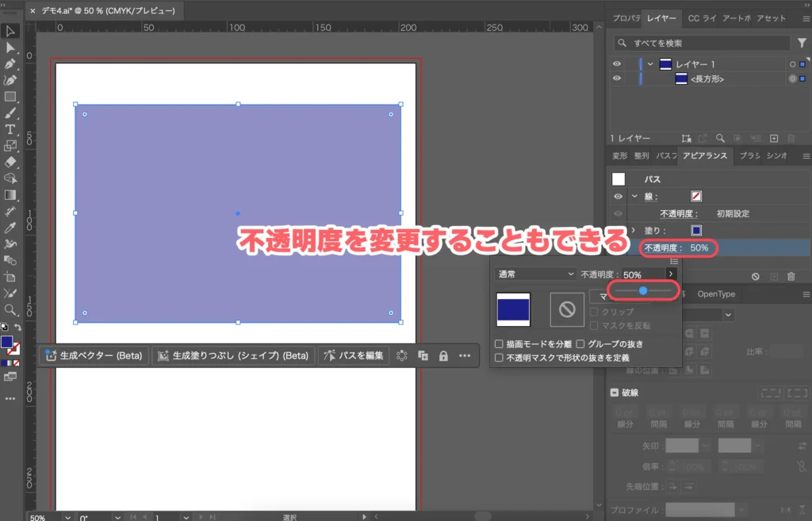812x521 pixels.
Task: Switch to the アセット panel tab
Action: click(x=771, y=18)
